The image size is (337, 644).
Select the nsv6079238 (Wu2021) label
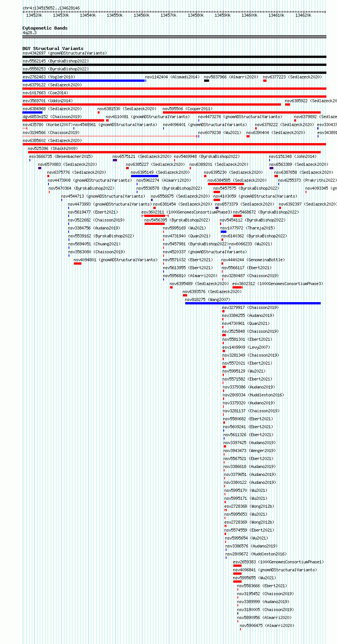[220, 133]
